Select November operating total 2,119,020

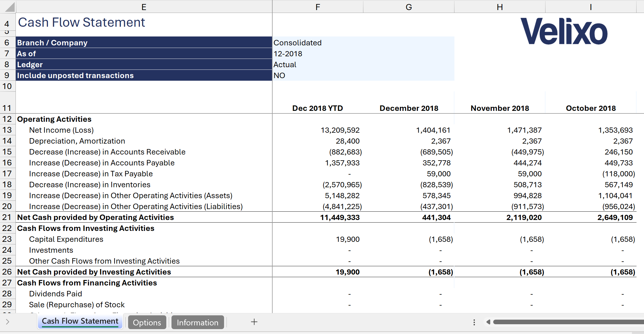(500, 217)
